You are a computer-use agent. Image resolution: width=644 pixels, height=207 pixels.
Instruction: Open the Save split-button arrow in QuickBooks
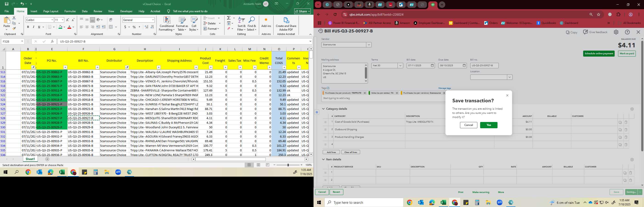pyautogui.click(x=640, y=192)
